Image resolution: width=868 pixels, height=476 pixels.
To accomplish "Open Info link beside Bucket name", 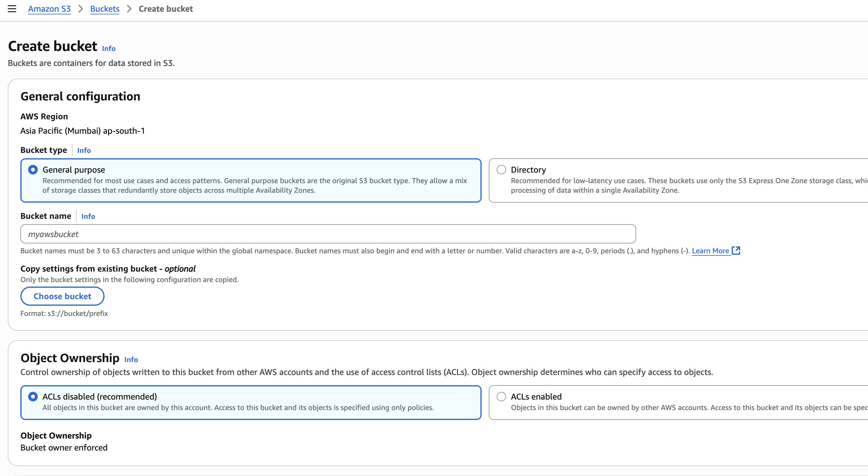I will (x=88, y=216).
